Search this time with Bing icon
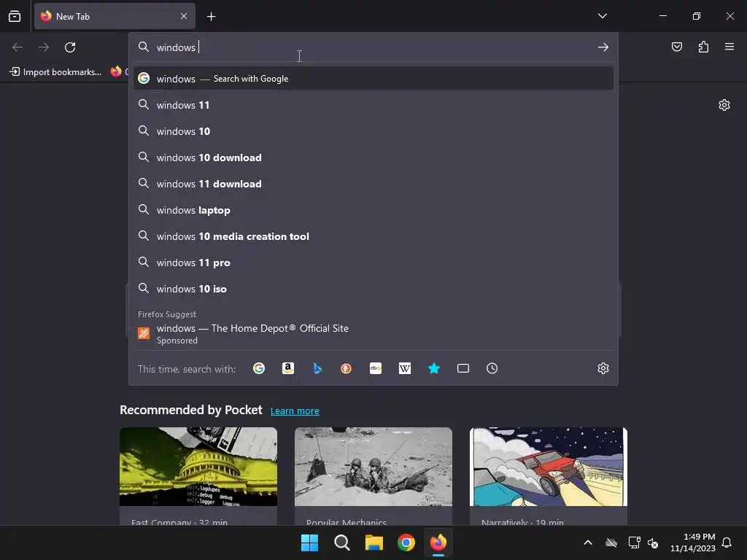Viewport: 747px width, 560px height. tap(317, 368)
